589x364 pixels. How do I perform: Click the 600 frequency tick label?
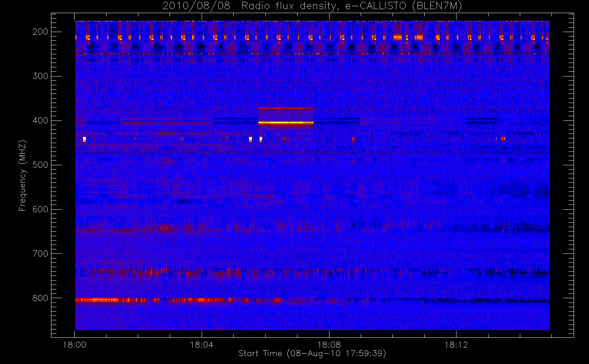(x=40, y=209)
